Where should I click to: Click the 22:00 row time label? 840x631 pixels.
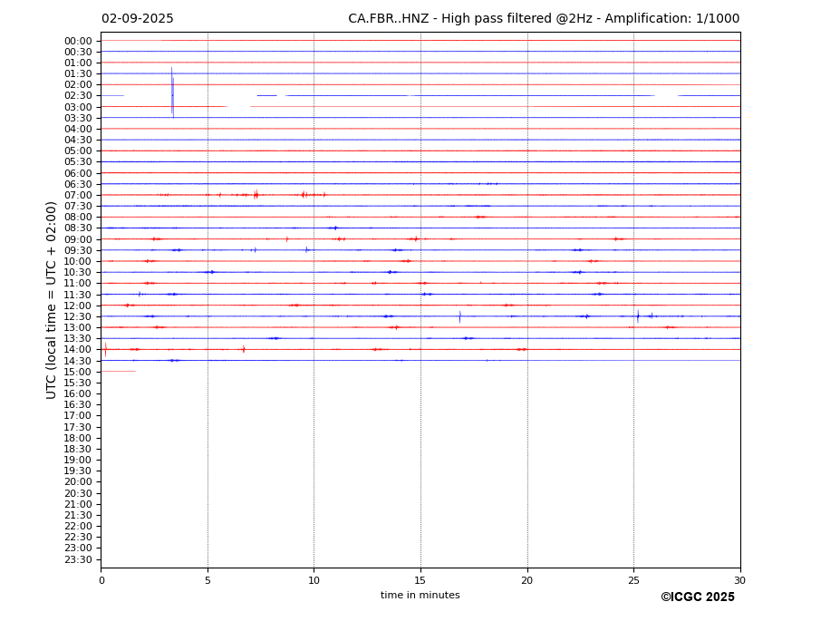click(x=78, y=527)
